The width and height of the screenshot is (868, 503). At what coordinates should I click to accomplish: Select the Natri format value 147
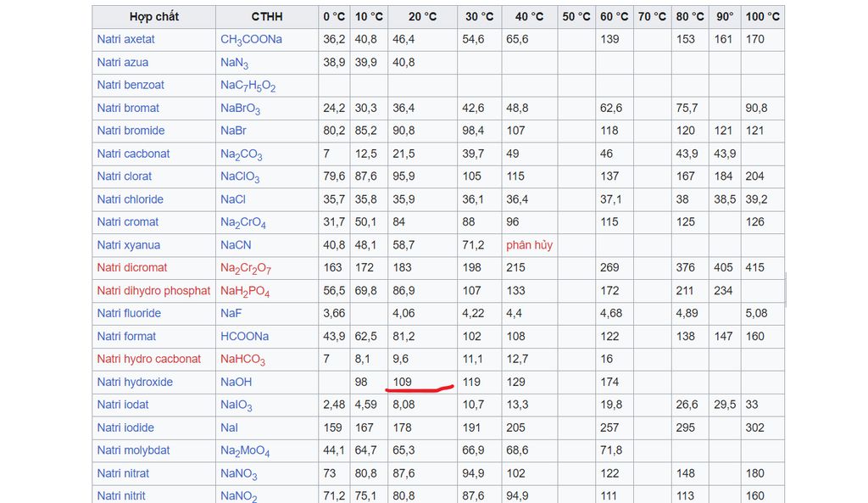(723, 336)
